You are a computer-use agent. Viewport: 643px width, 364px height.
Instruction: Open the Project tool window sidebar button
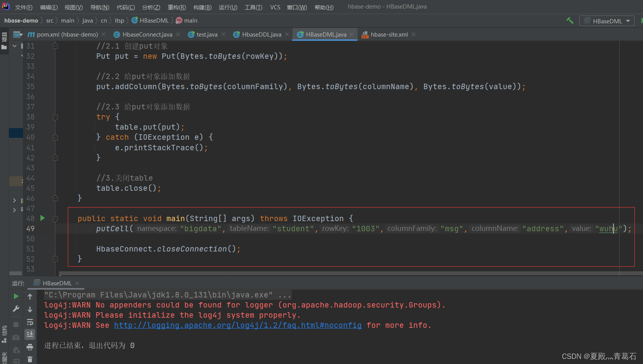[4, 41]
